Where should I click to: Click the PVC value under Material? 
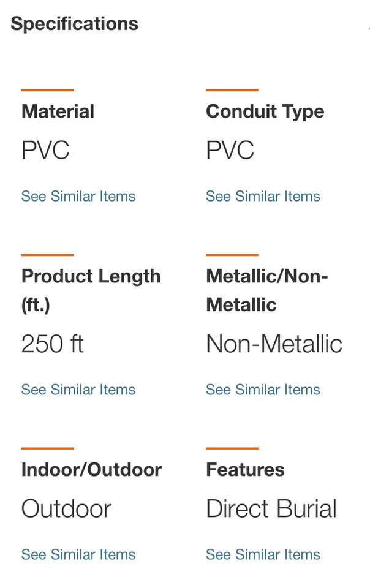pyautogui.click(x=45, y=151)
